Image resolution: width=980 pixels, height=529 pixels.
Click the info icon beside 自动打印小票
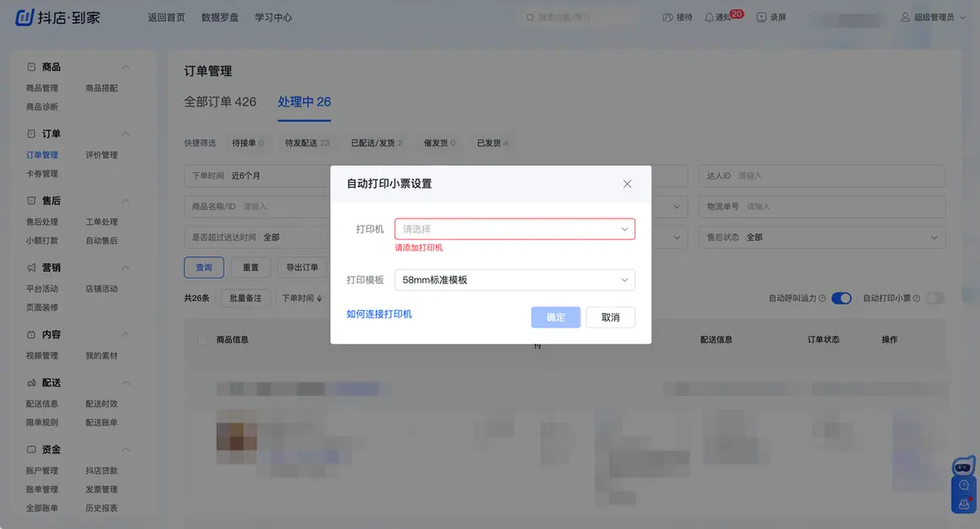tap(917, 299)
